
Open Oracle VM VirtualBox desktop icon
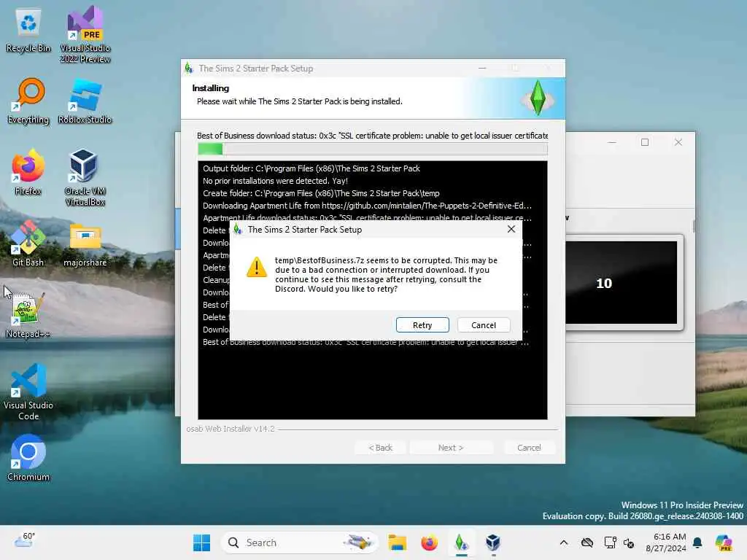pyautogui.click(x=85, y=178)
